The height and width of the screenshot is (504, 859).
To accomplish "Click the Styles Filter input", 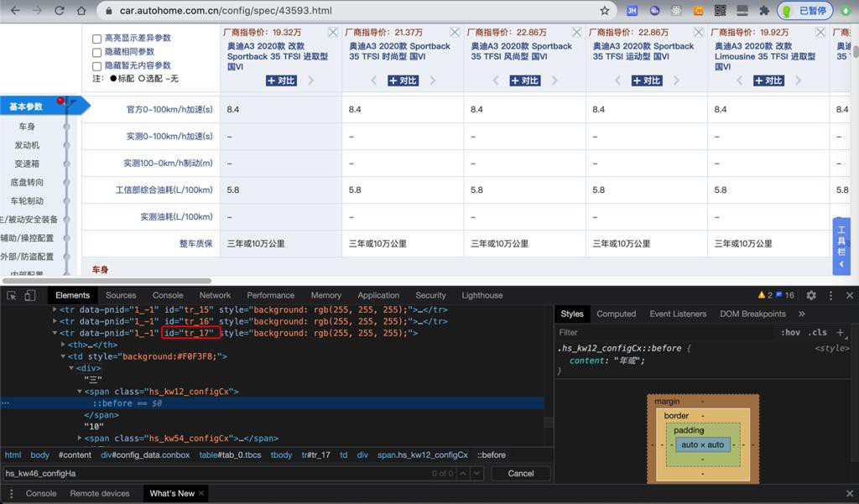I will (665, 332).
